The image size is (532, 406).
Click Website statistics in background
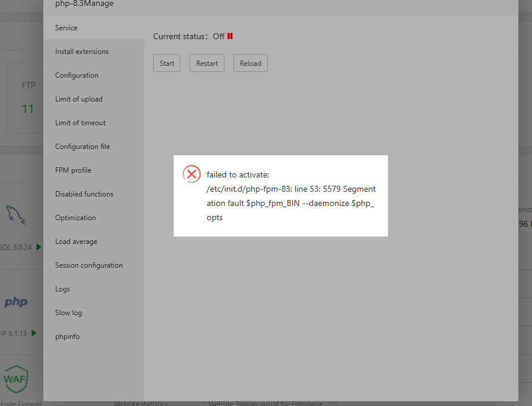(141, 404)
